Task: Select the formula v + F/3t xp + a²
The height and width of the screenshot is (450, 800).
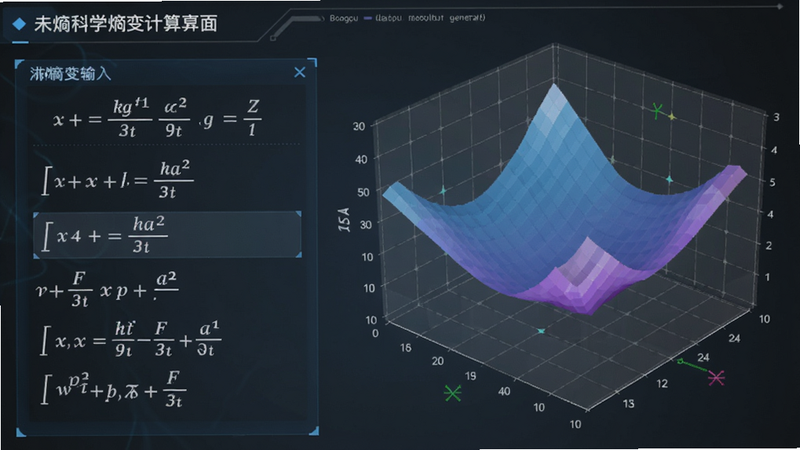Action: [x=107, y=289]
